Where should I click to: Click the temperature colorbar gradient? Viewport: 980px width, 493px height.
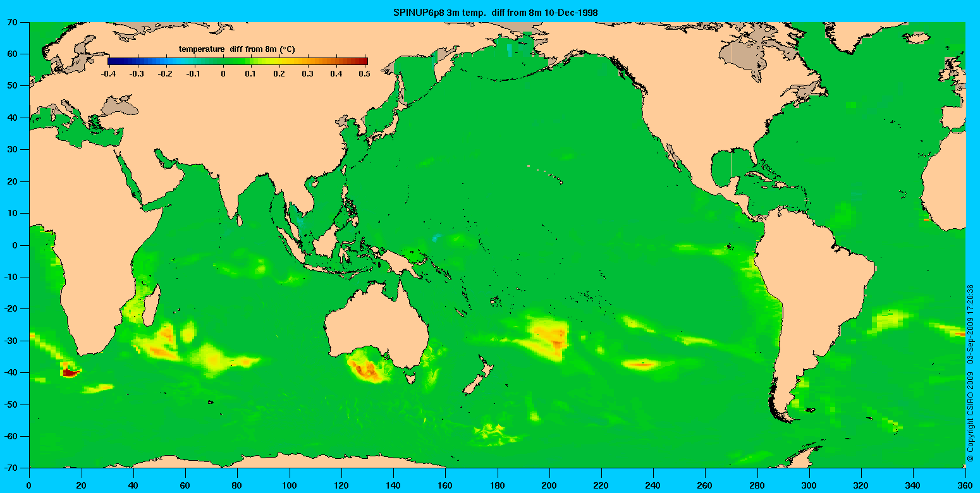(x=238, y=61)
